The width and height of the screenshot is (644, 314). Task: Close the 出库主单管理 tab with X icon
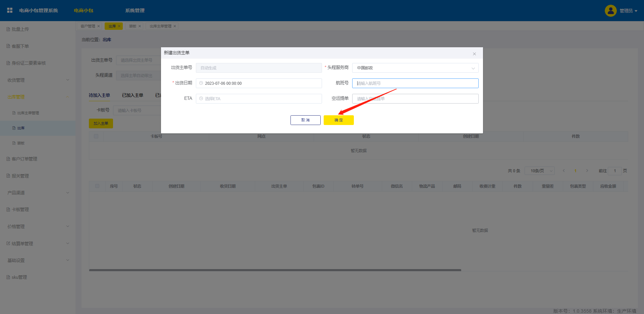tap(175, 26)
